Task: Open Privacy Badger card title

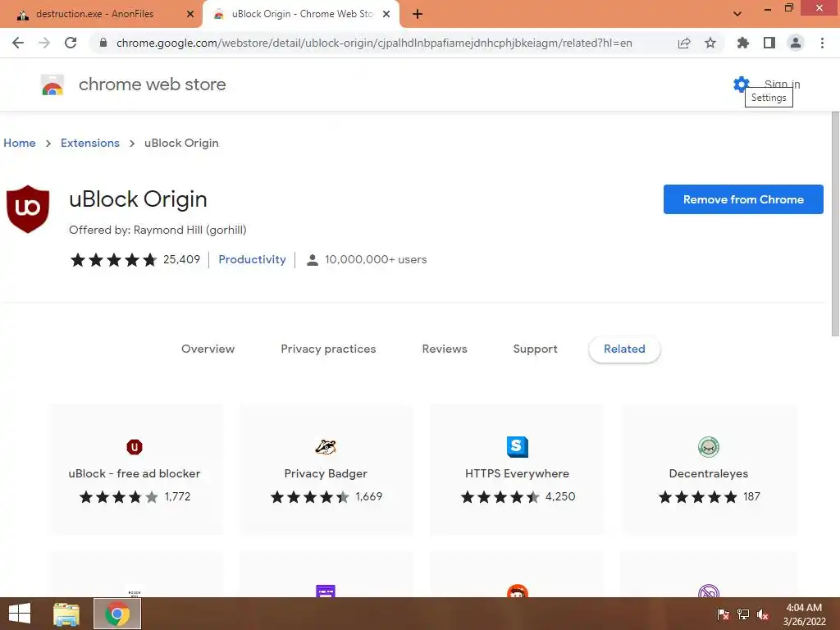Action: pos(326,473)
